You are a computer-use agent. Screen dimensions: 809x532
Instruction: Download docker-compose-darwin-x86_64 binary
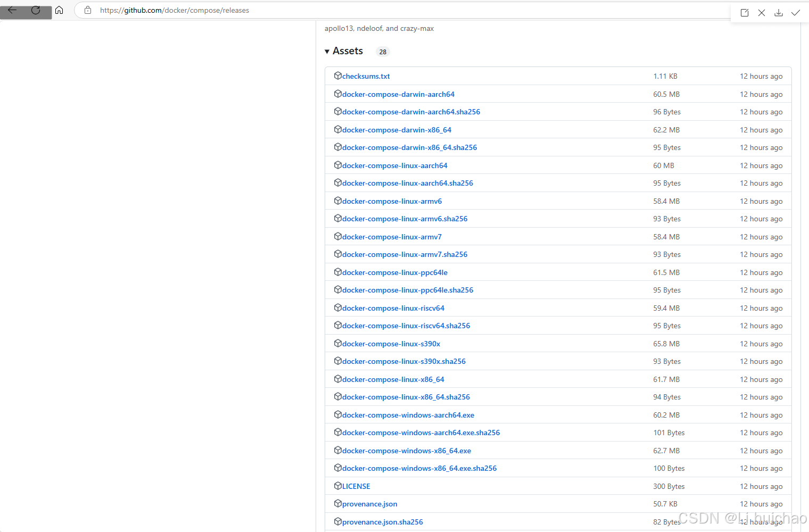pyautogui.click(x=397, y=130)
